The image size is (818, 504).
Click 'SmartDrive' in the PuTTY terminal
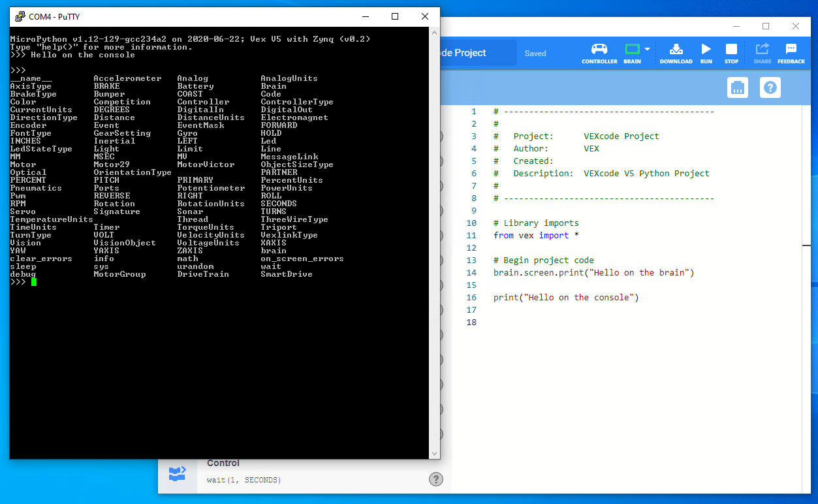coord(287,274)
